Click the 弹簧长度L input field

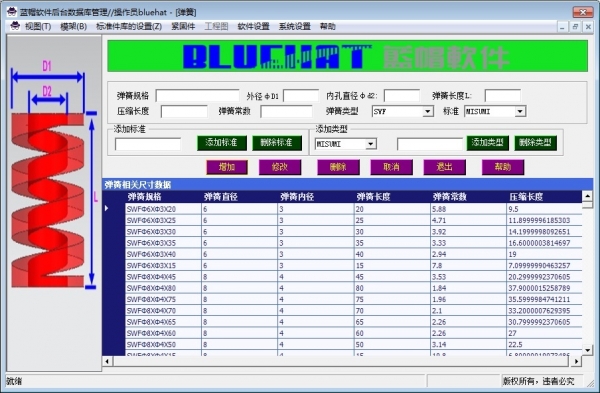tap(502, 96)
